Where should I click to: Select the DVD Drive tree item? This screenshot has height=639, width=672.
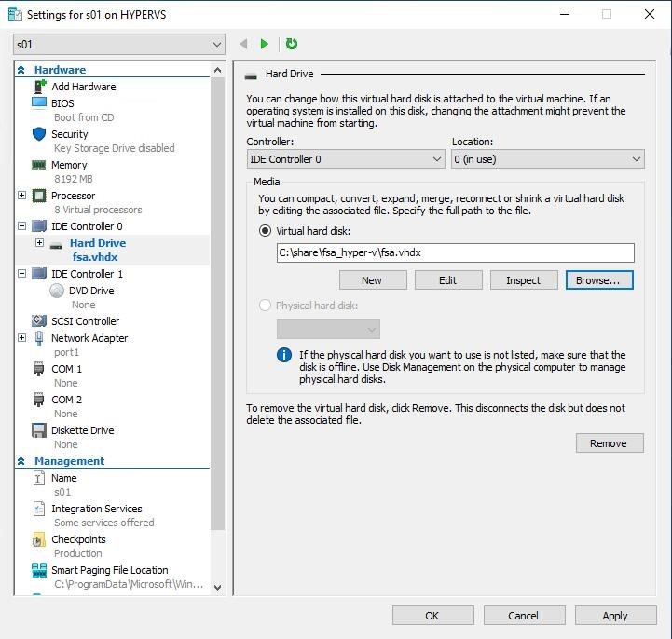pyautogui.click(x=91, y=291)
